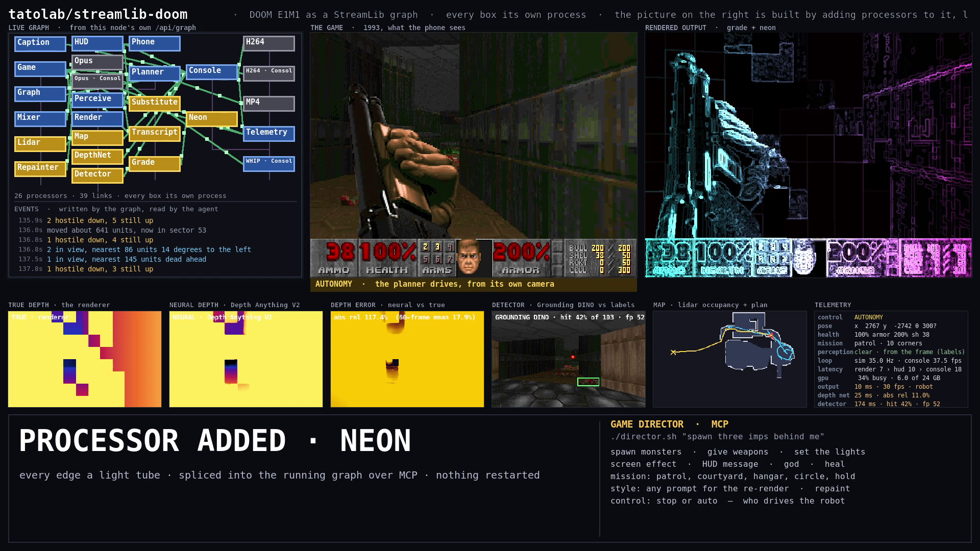The image size is (980, 551).
Task: Click the Graph processor node box
Action: [x=40, y=94]
